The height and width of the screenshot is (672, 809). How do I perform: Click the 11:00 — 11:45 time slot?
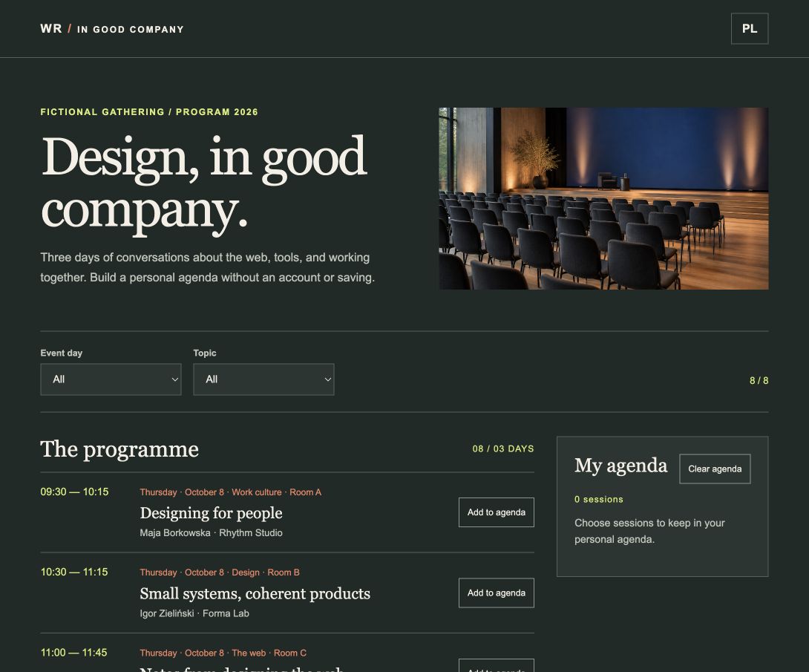point(74,653)
